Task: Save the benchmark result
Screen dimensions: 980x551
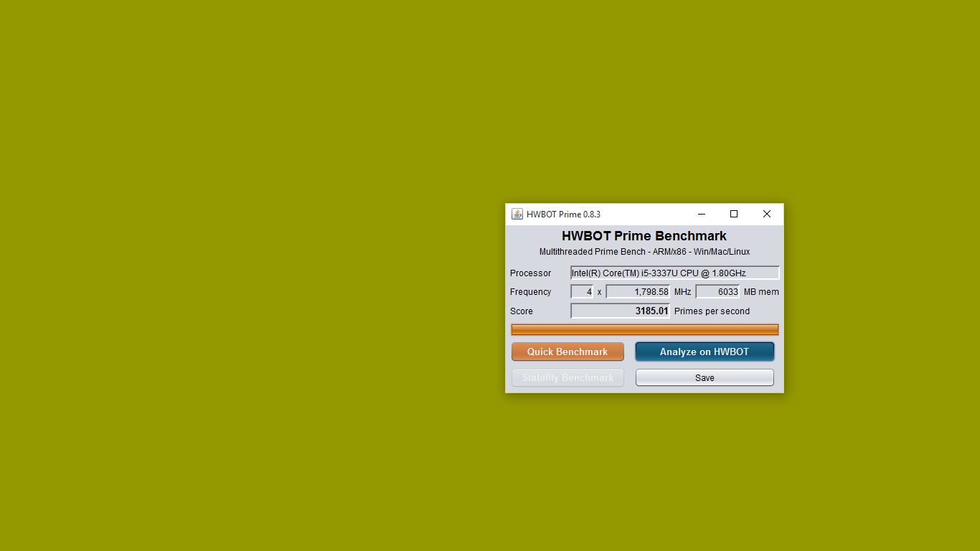Action: coord(705,377)
